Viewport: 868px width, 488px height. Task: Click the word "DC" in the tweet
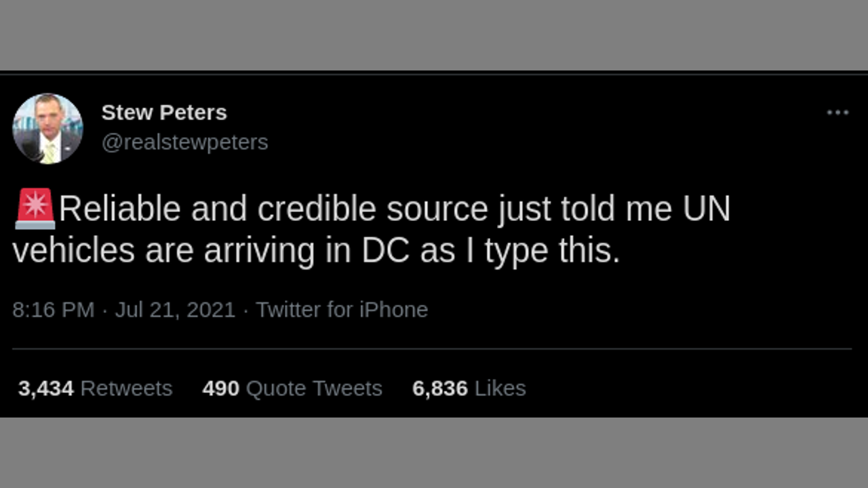(385, 251)
